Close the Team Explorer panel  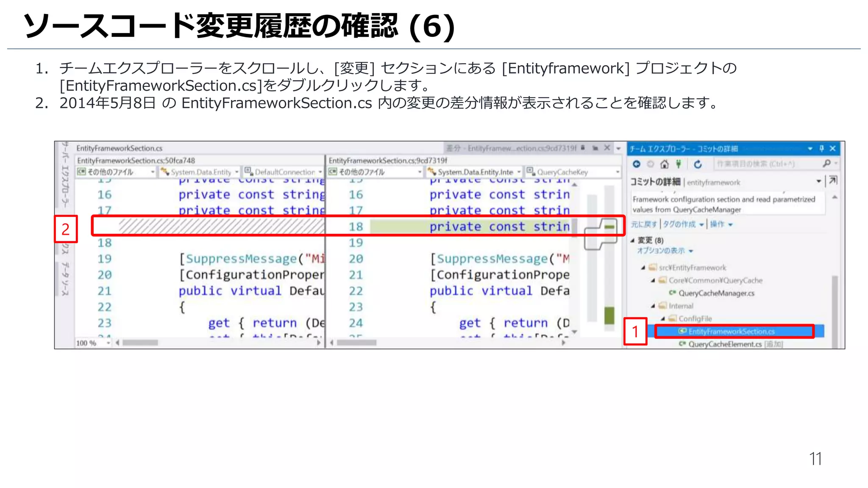pyautogui.click(x=832, y=148)
